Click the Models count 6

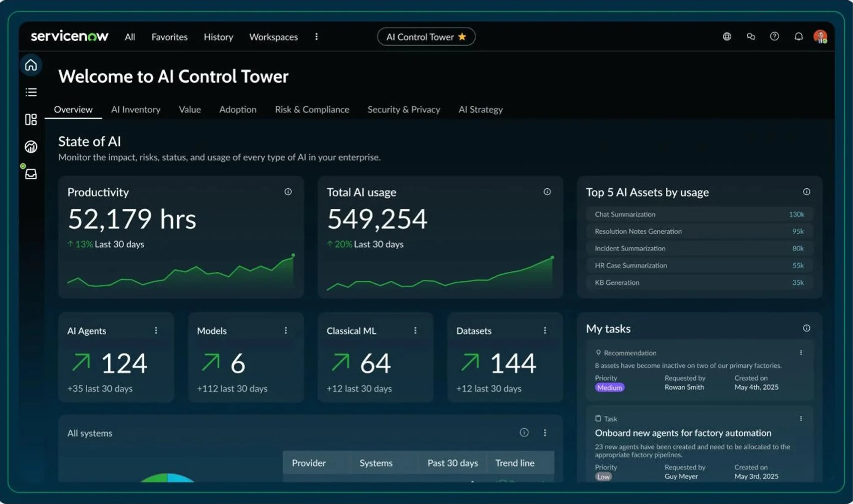pos(238,364)
